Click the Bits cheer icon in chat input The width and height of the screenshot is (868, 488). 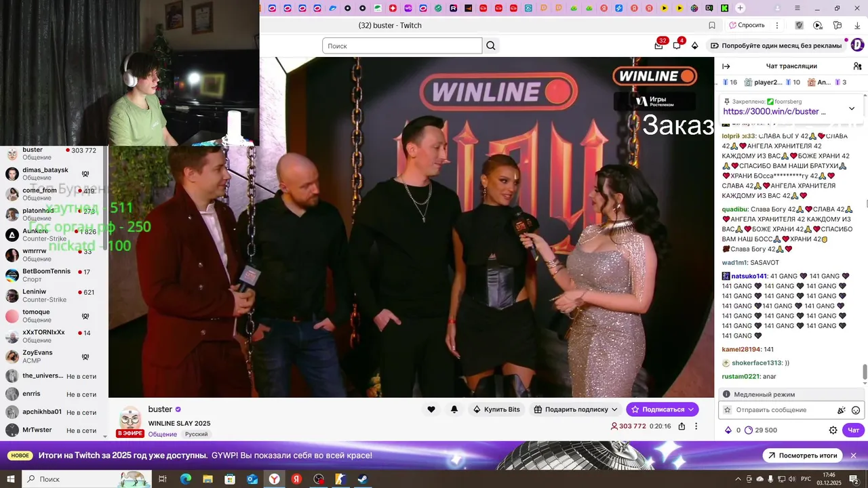tap(842, 410)
